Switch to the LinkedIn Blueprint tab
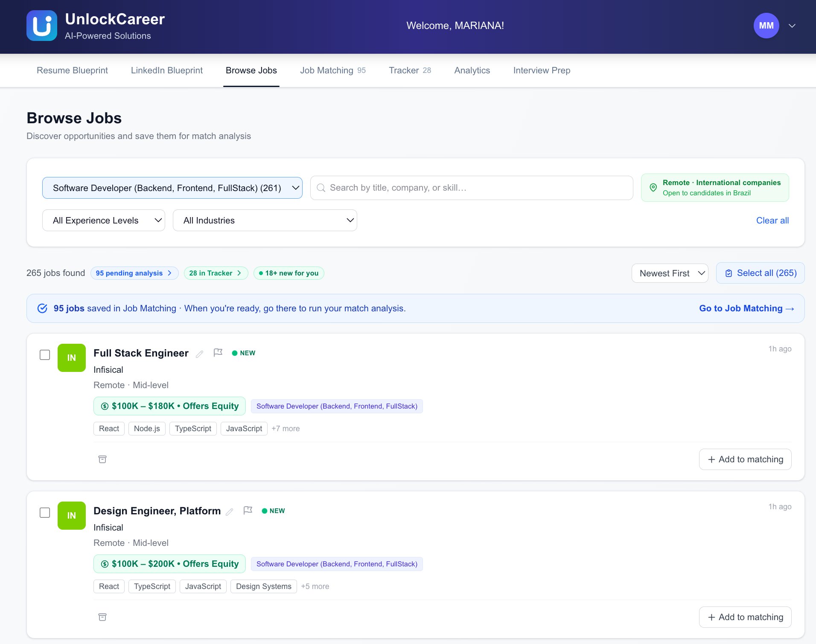Viewport: 816px width, 644px height. click(x=167, y=70)
